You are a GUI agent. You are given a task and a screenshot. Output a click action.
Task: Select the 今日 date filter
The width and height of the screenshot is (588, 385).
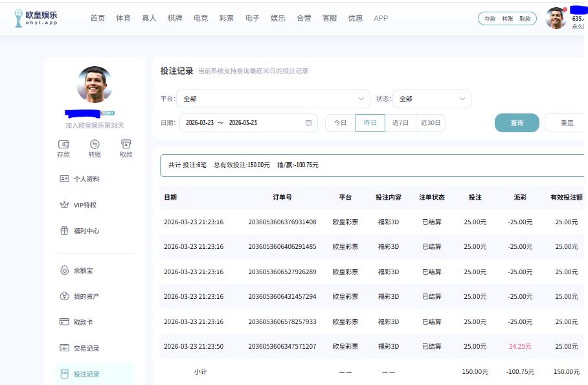click(x=340, y=122)
